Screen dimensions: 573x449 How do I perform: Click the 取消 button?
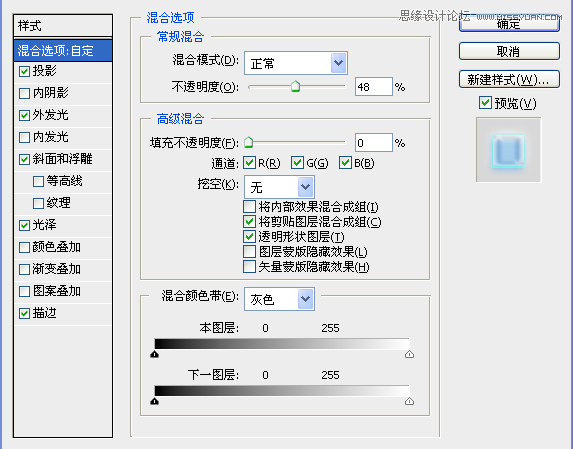click(509, 51)
